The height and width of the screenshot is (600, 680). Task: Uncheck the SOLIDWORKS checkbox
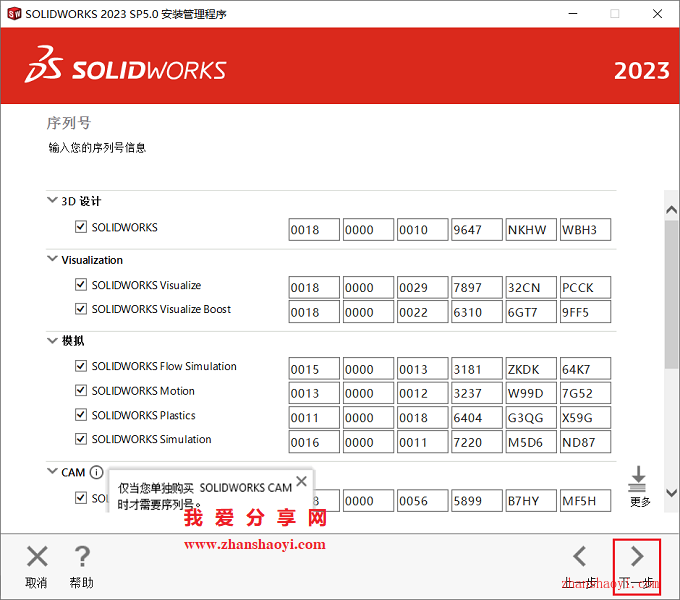click(x=81, y=227)
